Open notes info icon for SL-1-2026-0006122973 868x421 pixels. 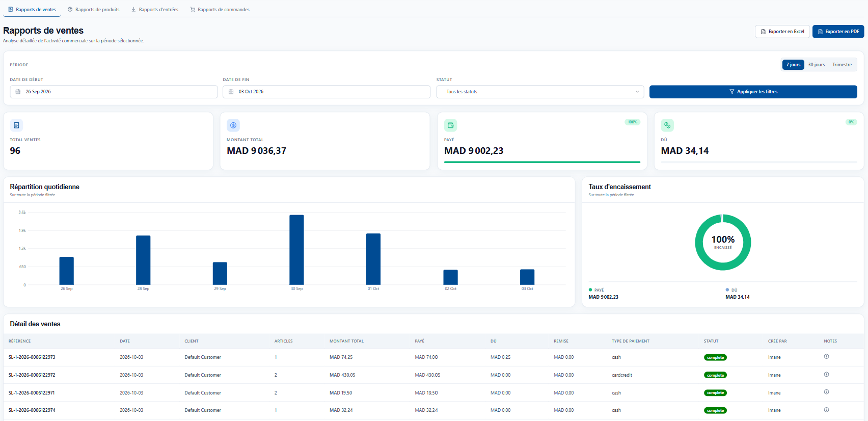click(826, 357)
